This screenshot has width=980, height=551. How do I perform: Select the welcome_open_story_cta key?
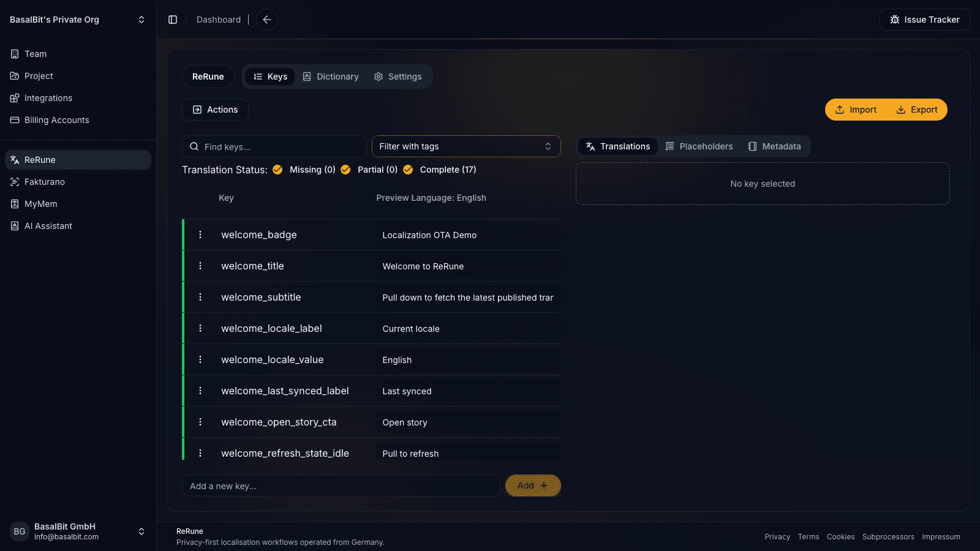(x=279, y=422)
